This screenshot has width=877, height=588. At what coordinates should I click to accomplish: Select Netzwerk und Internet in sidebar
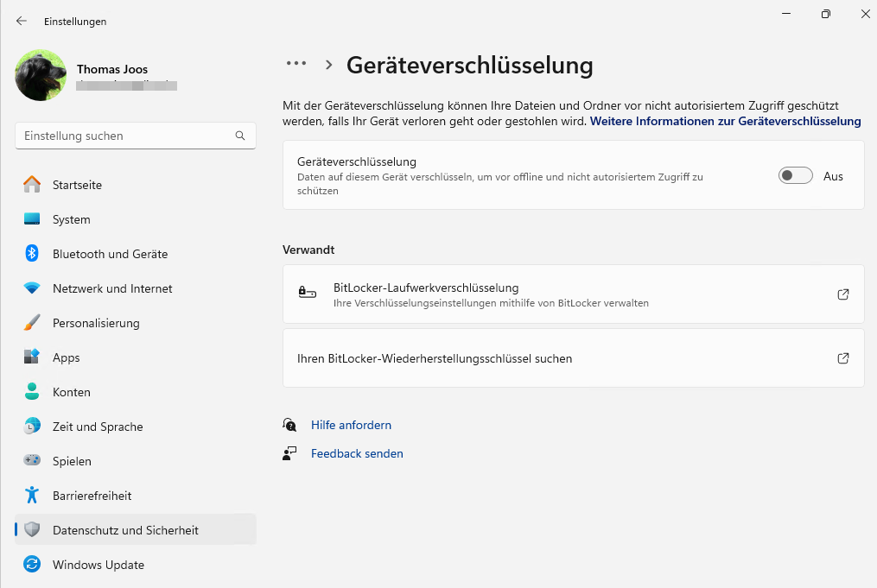(112, 288)
